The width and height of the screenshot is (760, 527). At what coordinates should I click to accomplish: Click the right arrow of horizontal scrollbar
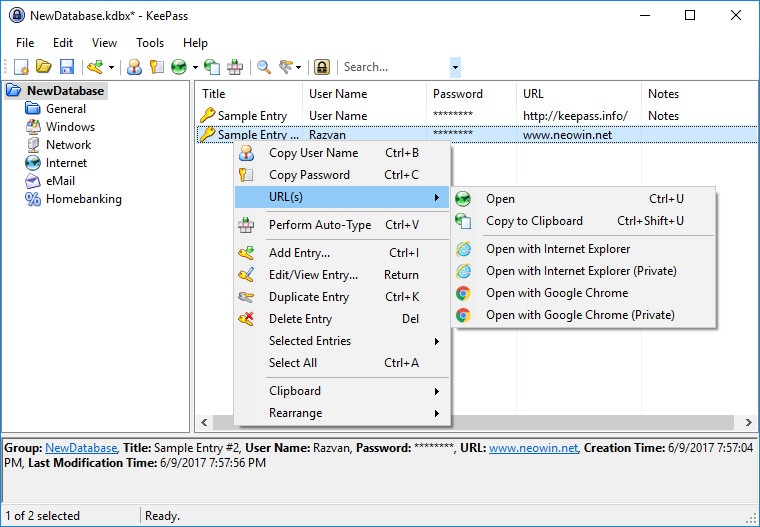coord(749,422)
